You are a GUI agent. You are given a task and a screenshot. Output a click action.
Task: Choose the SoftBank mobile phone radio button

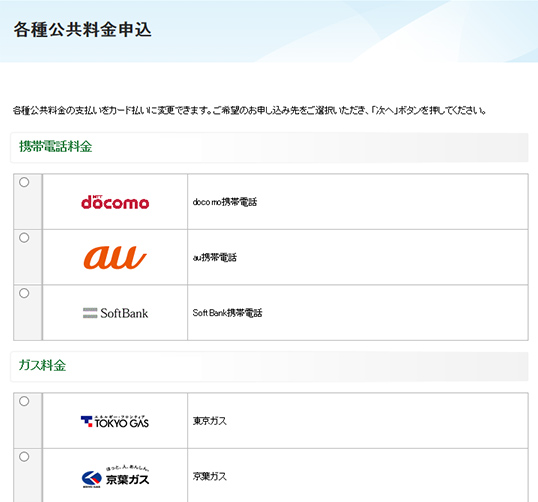24,293
